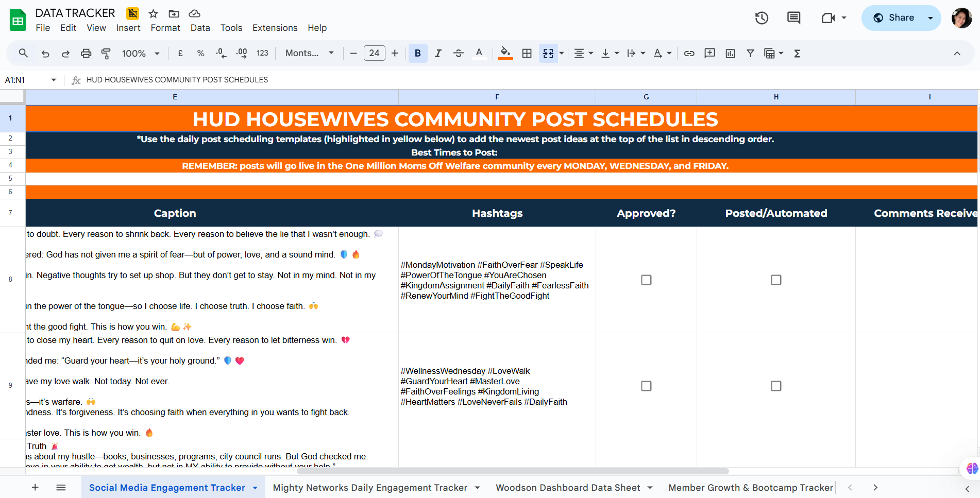Insert a chart

[x=730, y=53]
